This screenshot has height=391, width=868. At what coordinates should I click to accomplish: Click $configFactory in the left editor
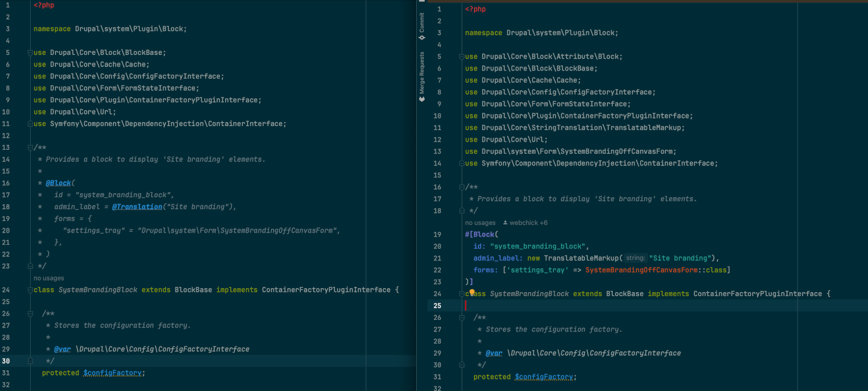[x=112, y=373]
